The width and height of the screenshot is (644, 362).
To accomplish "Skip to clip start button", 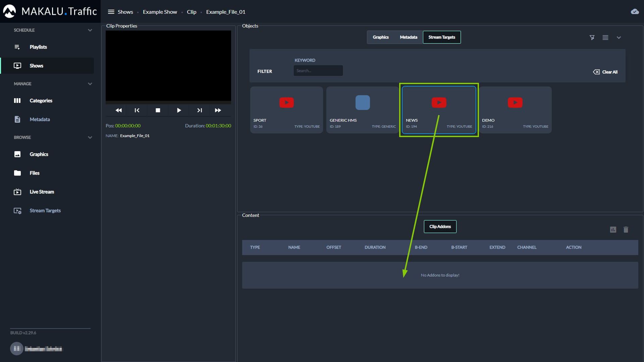I will pyautogui.click(x=137, y=110).
